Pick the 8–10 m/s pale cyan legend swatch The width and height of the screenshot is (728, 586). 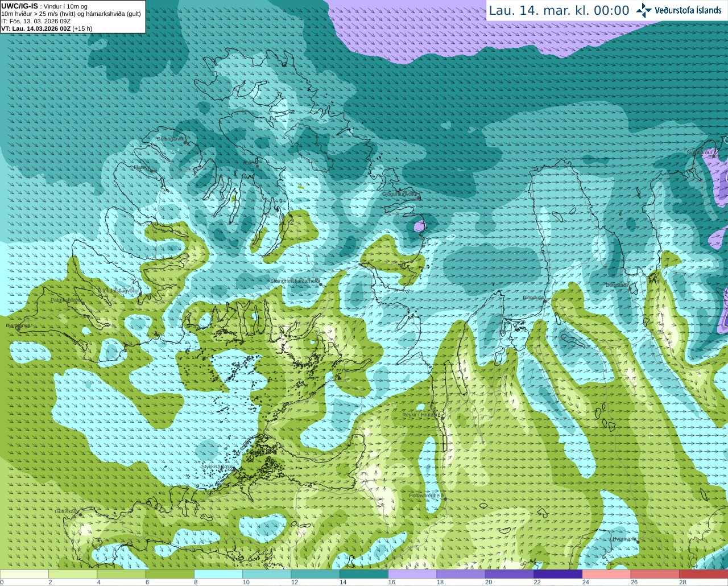tap(218, 573)
